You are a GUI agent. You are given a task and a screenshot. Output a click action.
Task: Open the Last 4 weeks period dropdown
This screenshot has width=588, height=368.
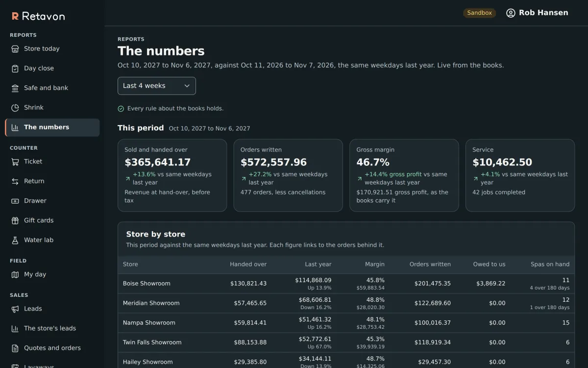click(157, 86)
